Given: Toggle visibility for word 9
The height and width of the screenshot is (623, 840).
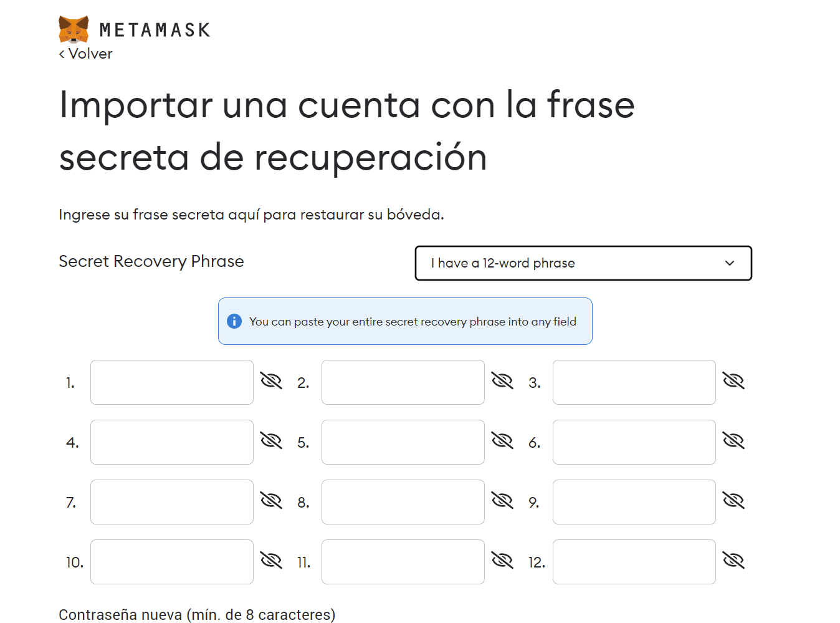Looking at the screenshot, I should coord(733,500).
